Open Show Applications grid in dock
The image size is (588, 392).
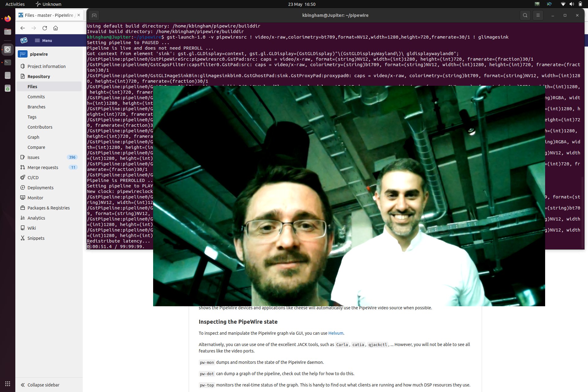click(x=8, y=384)
